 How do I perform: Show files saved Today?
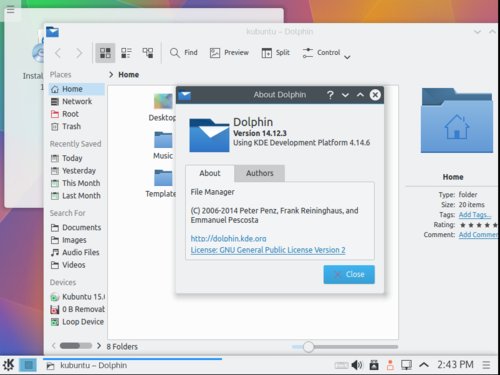(77, 158)
